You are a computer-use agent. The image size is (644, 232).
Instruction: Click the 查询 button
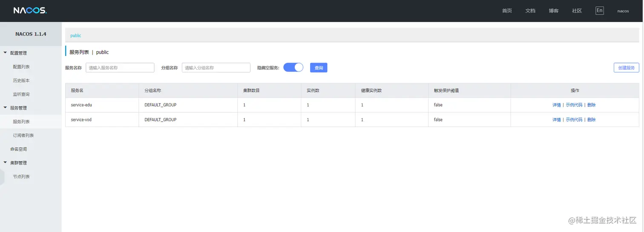pos(319,68)
